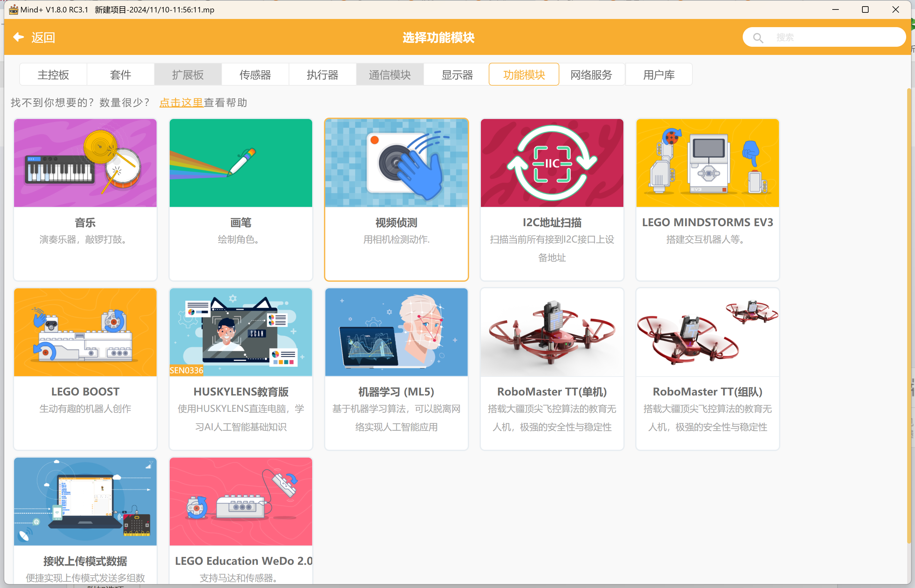915x588 pixels.
Task: Focus the 搜索 search field
Action: [x=824, y=37]
